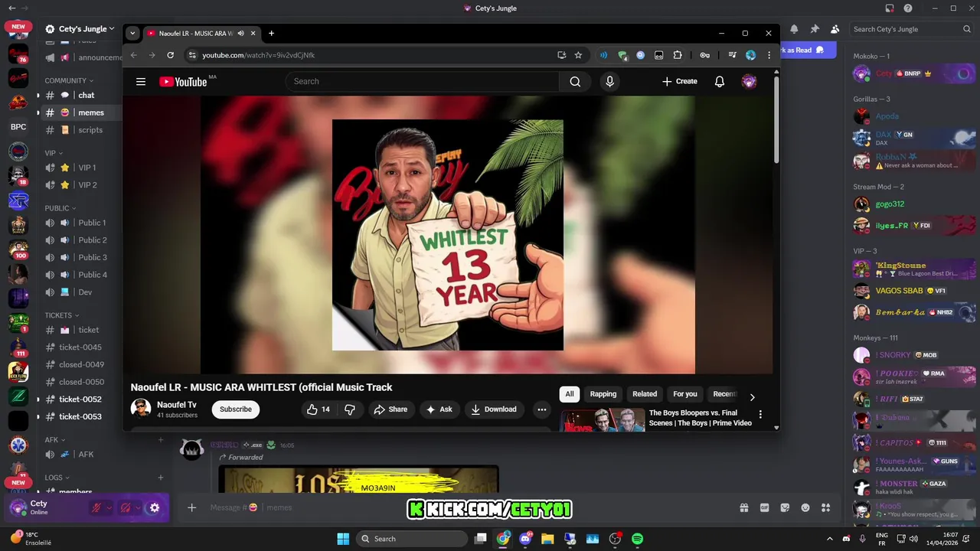Viewport: 980px width, 551px height.
Task: Select the Related filter chip
Action: coord(645,394)
